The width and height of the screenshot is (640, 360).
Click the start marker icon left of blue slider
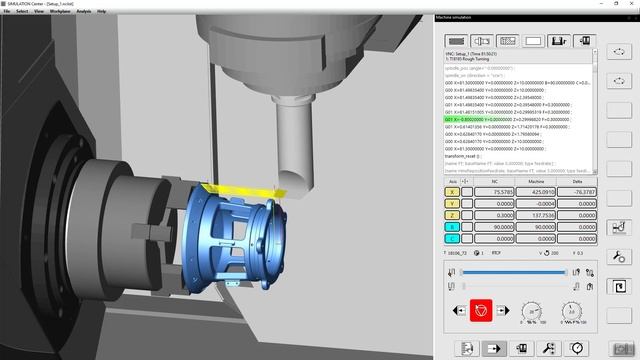click(451, 272)
